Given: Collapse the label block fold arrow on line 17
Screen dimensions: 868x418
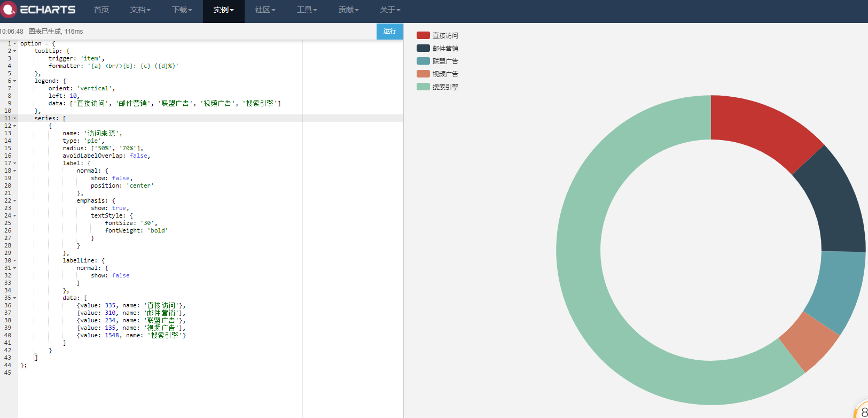Looking at the screenshot, I should click(15, 164).
